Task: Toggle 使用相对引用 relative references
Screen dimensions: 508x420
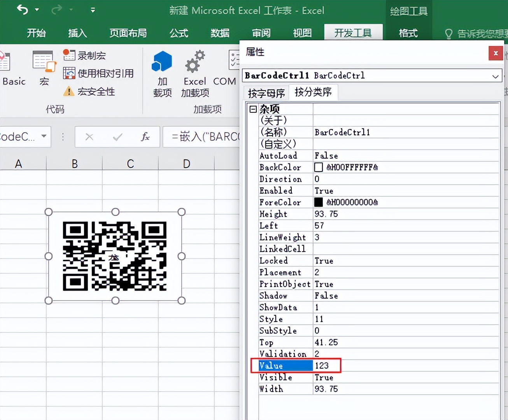Action: click(x=98, y=73)
